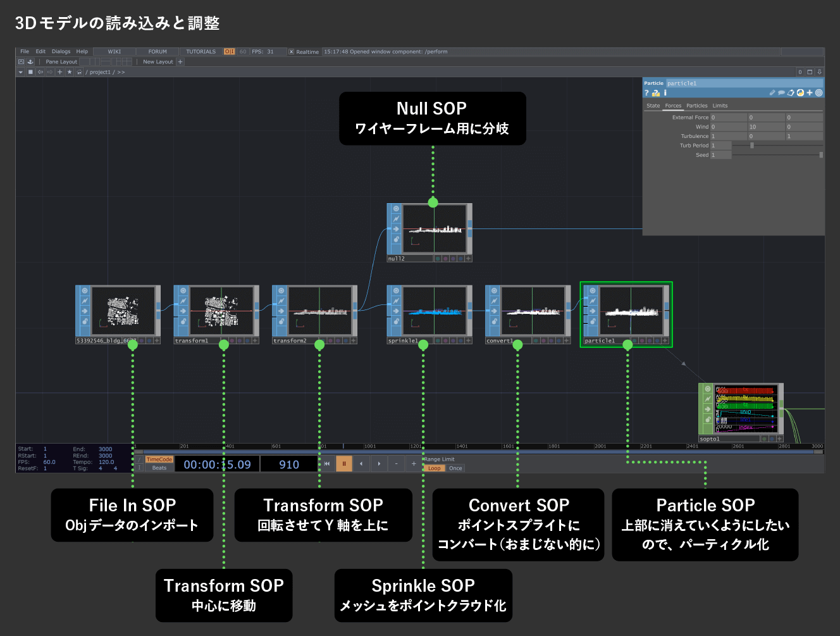
Task: Select Beats display mode
Action: point(159,468)
